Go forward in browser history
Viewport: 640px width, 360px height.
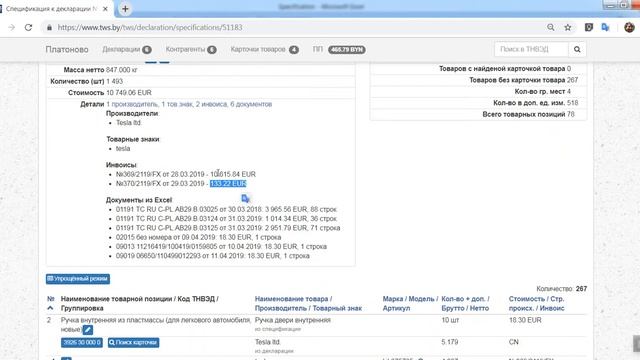click(x=11, y=27)
